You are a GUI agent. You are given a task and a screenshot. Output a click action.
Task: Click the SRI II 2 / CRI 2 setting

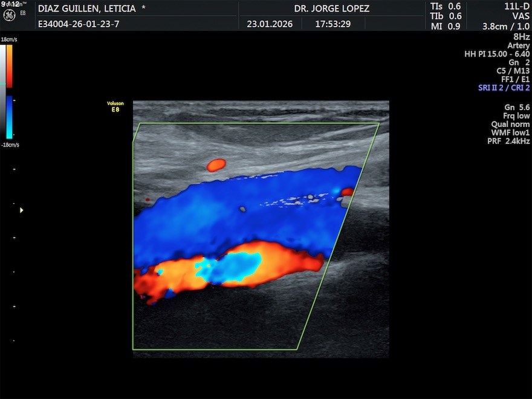coord(504,88)
